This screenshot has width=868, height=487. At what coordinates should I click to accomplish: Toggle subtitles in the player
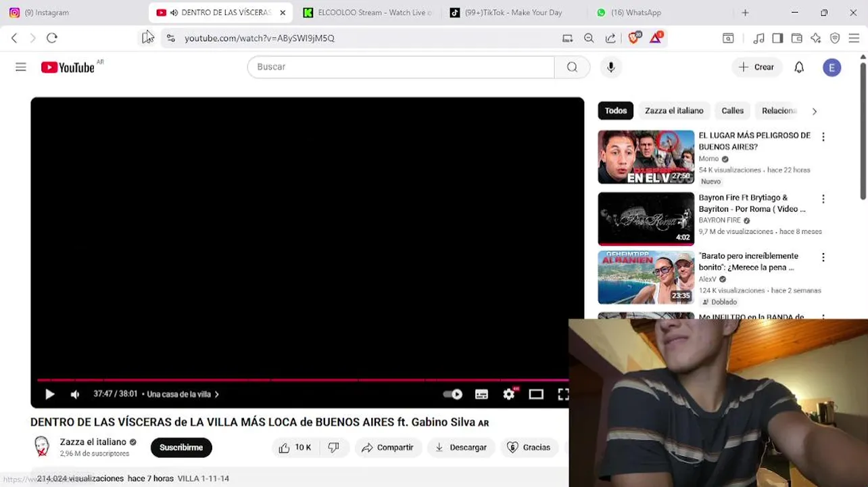point(481,394)
